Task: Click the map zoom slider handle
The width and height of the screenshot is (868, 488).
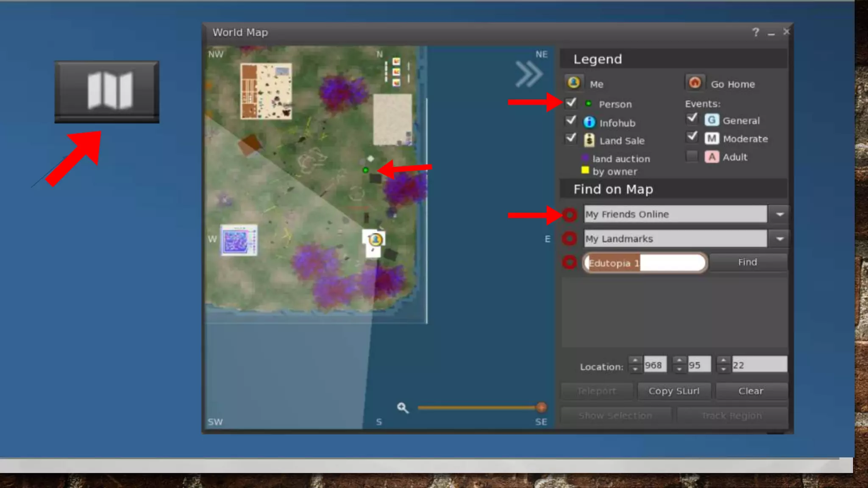Action: [541, 408]
